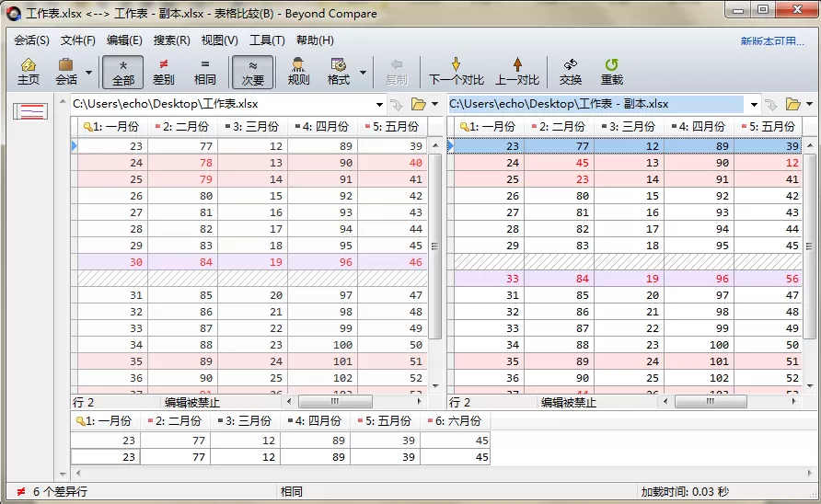This screenshot has width=821, height=504.
Task: Click right pane horizontal scrollbar thumb
Action: click(x=711, y=401)
